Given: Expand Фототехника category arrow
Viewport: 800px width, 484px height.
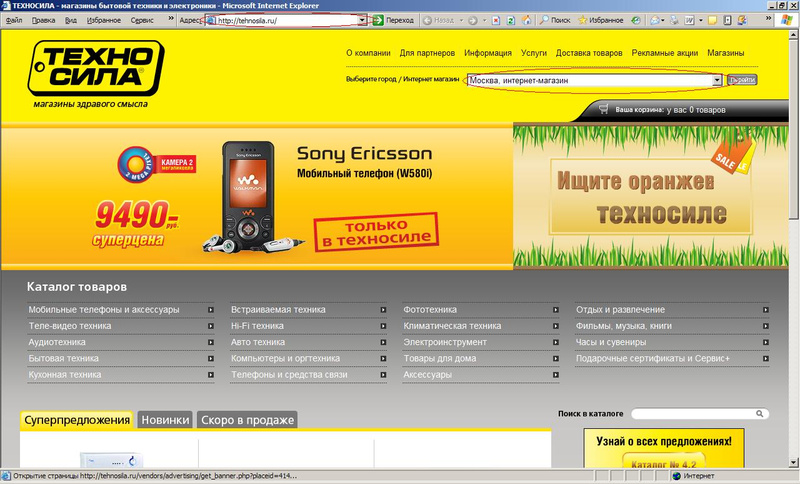Looking at the screenshot, I should [x=556, y=310].
